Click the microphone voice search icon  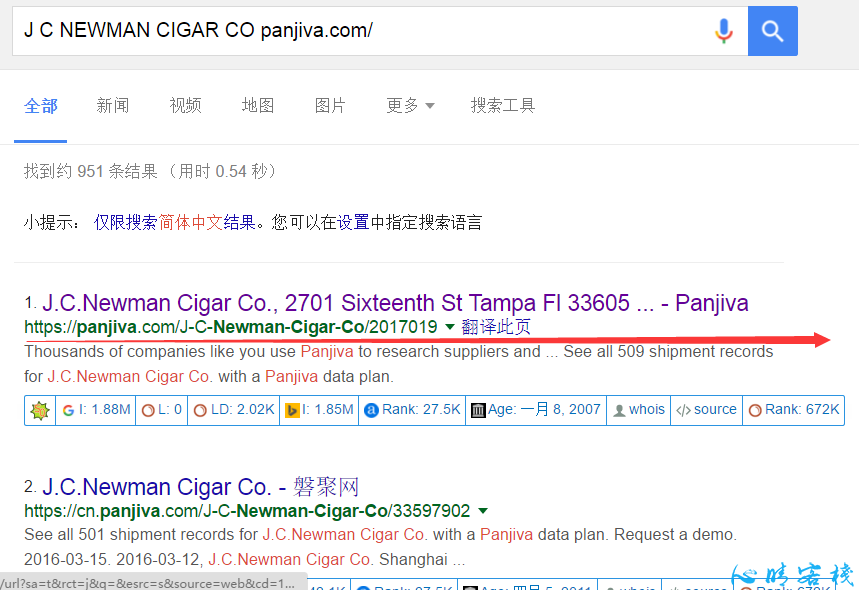[724, 31]
